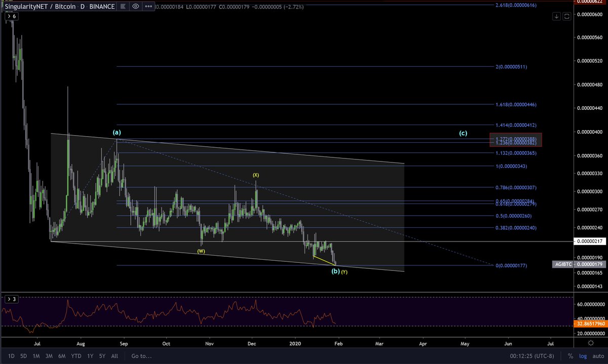Click the 1.132(0.00000365) Fibonacci level label
Viewport: 608px width, 364px height.
[516, 153]
